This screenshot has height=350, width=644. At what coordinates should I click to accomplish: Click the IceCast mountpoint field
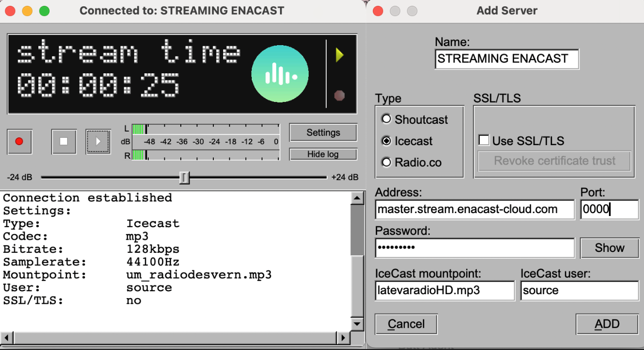[x=445, y=290]
